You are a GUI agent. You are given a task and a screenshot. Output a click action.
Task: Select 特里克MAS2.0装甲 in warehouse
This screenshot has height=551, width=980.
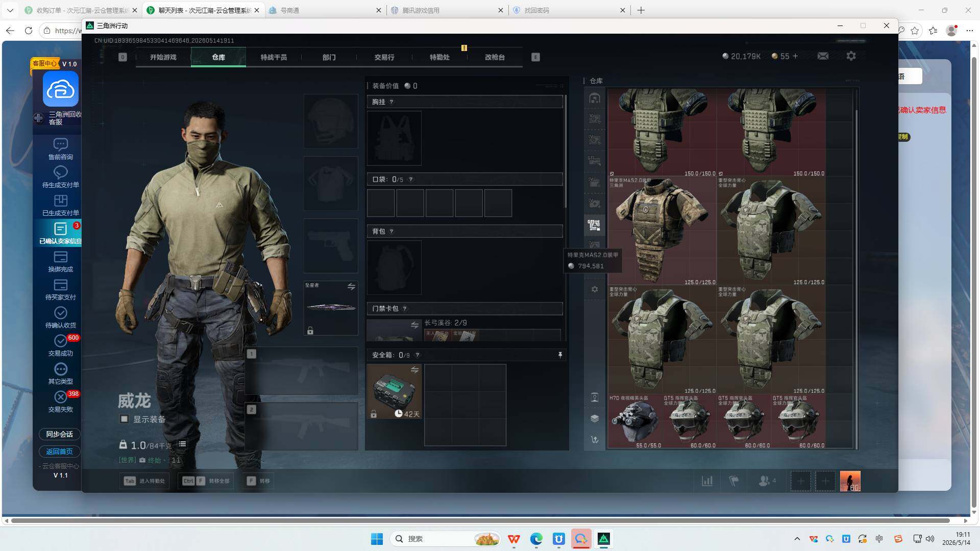[x=662, y=231]
